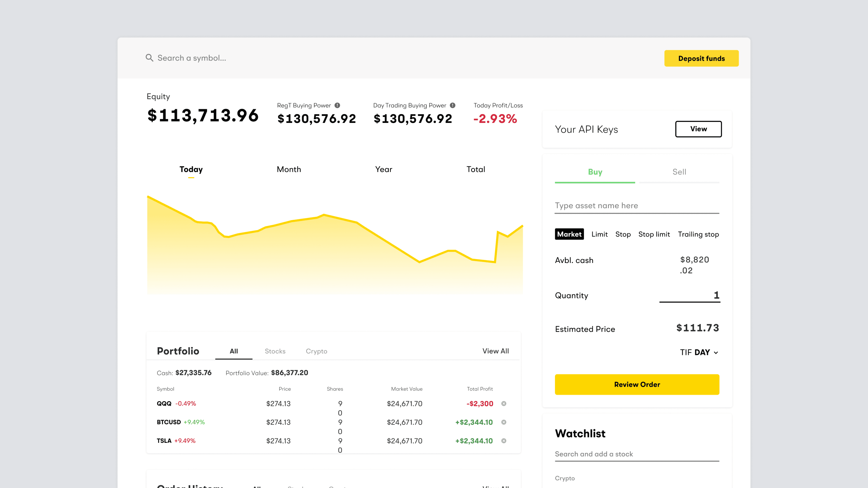Click the Shares column header

335,389
